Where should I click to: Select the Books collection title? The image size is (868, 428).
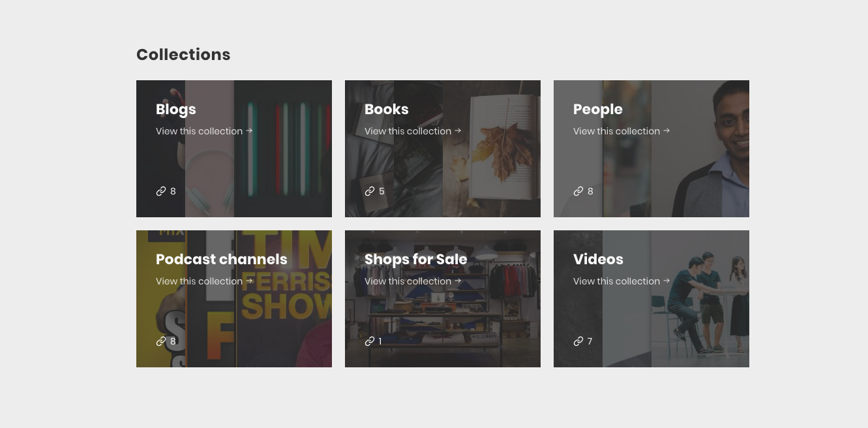(386, 109)
